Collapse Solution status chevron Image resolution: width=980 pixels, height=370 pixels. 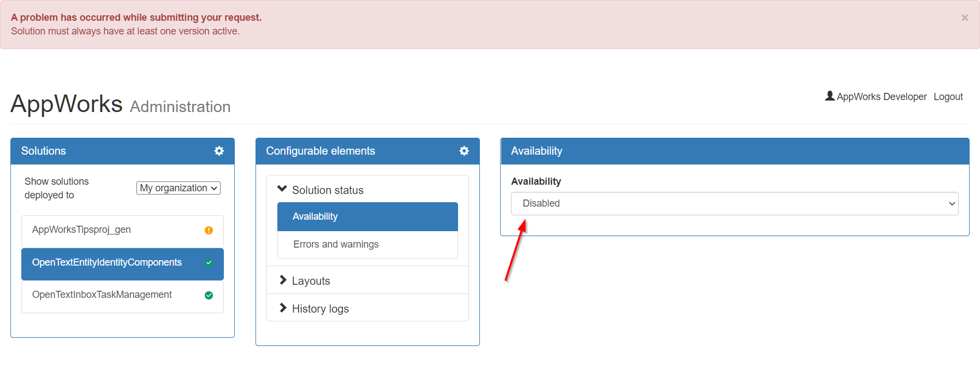(282, 189)
